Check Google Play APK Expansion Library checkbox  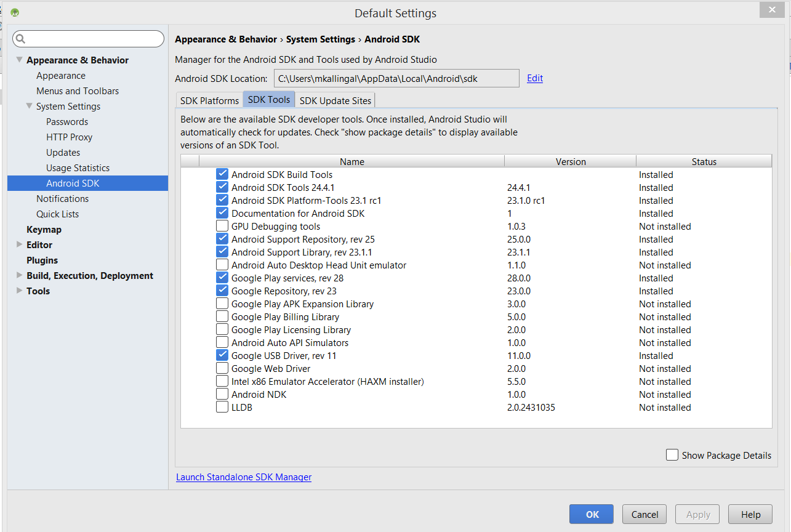point(222,304)
